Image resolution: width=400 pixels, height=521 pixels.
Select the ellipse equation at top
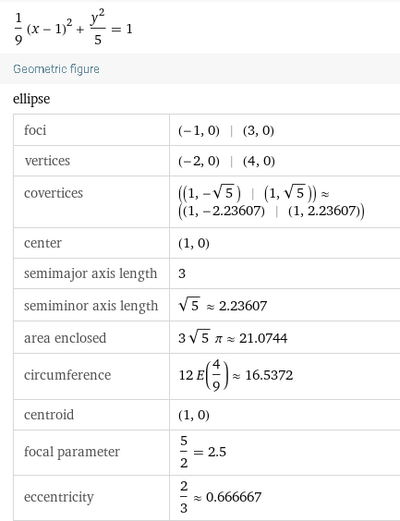coord(73,27)
